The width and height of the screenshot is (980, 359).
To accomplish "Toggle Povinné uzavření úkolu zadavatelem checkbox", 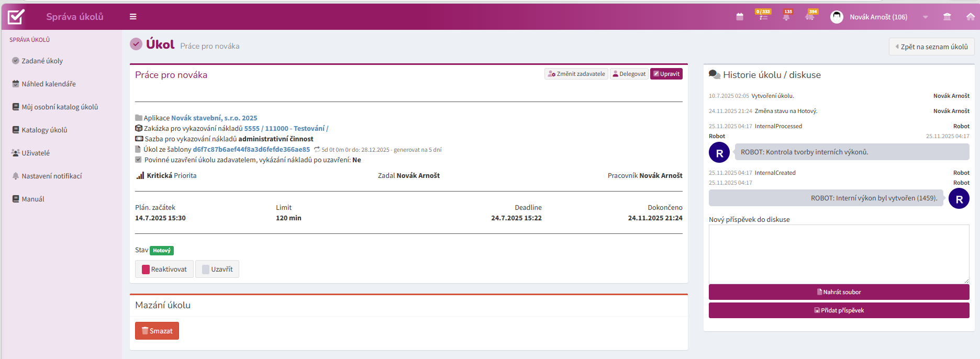I will point(138,160).
